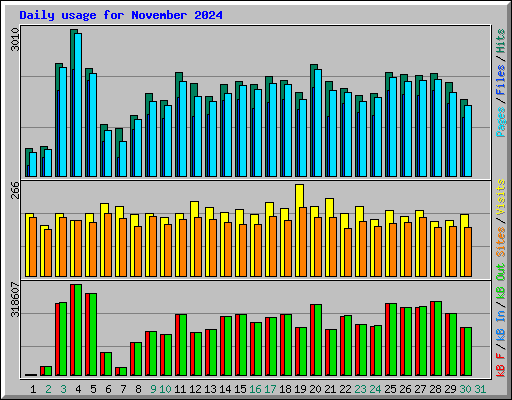Click the 'Pages/Files/Hits' vertical legend
This screenshot has height=400, width=512.
tap(500, 83)
